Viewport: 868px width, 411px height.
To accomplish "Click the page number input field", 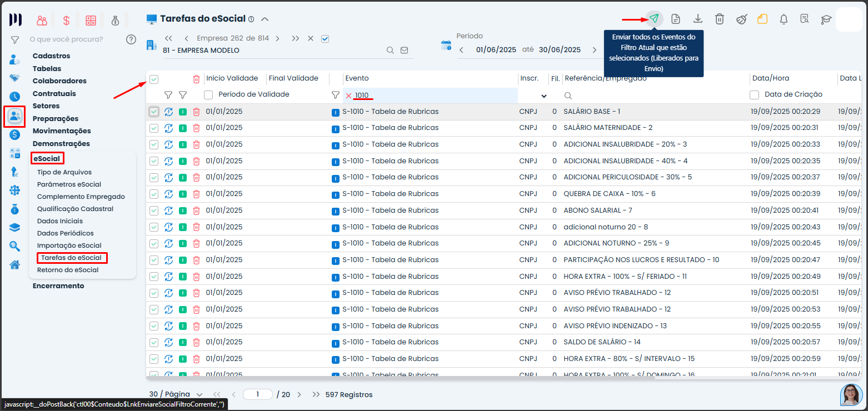I will point(258,394).
